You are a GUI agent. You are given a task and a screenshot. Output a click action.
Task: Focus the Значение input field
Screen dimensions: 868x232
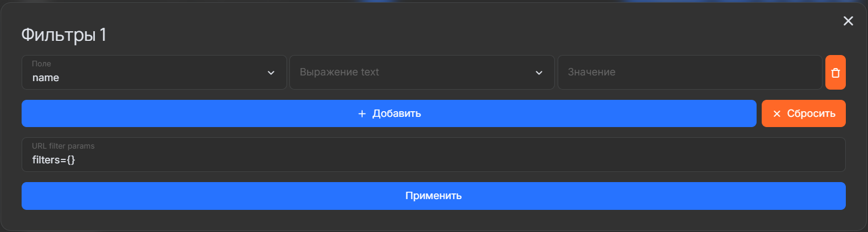(689, 73)
